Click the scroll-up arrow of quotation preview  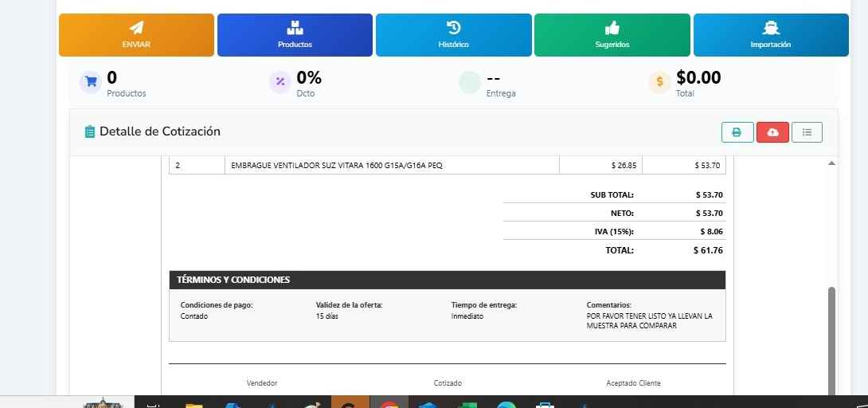tap(832, 163)
